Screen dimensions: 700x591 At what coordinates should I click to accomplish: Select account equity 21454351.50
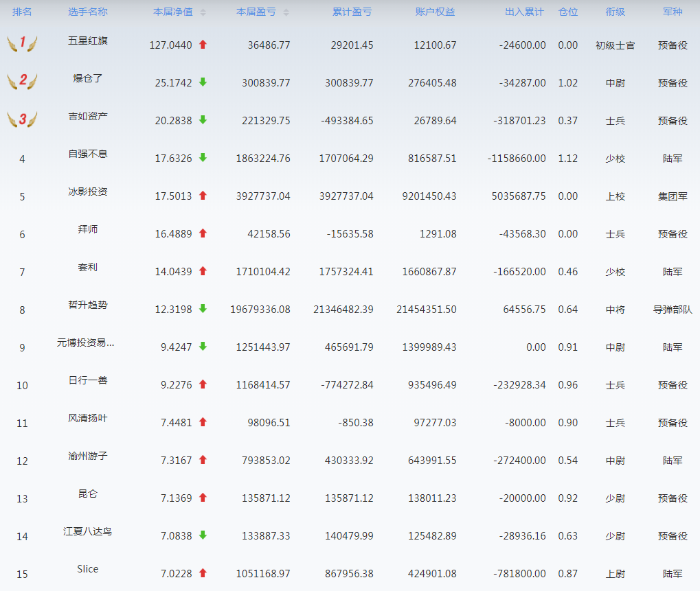(x=427, y=310)
